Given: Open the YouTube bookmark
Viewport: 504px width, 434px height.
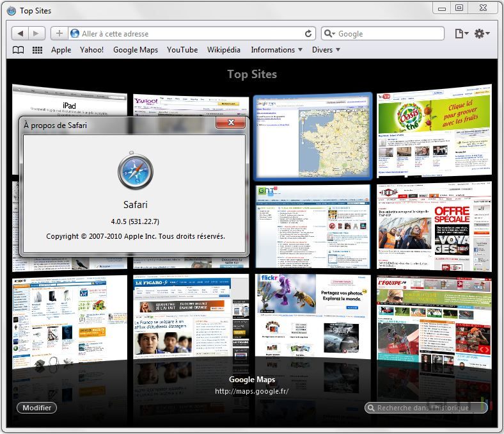Looking at the screenshot, I should point(182,50).
